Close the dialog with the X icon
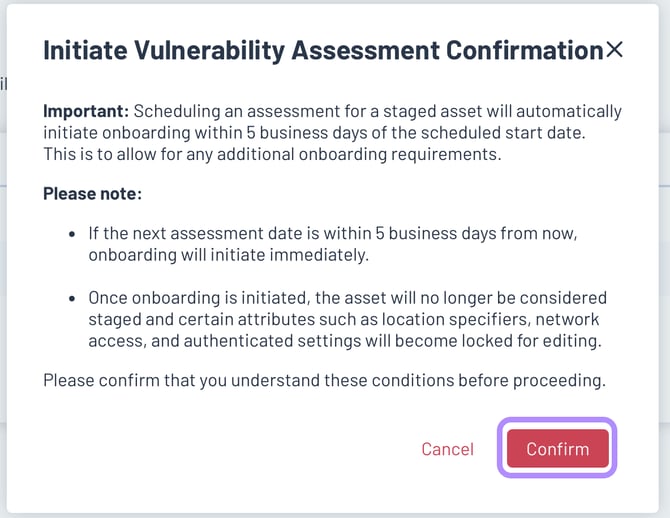 614,49
